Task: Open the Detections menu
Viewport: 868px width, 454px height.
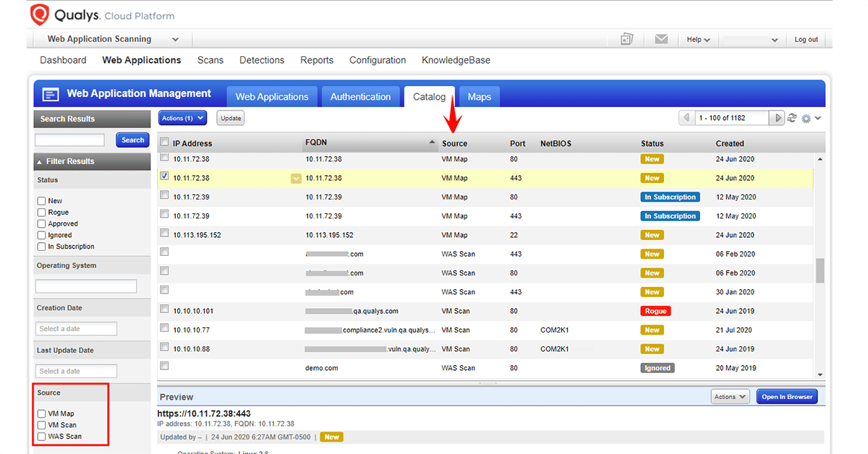Action: 262,60
